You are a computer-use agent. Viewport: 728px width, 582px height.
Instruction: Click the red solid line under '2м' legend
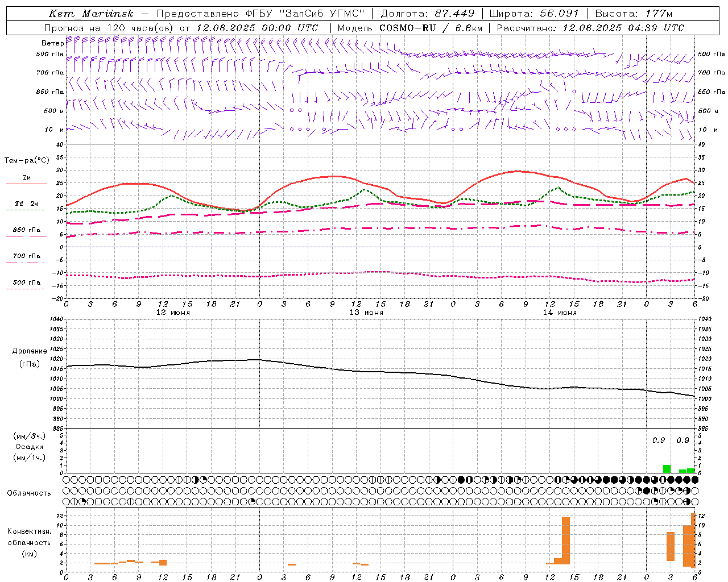click(x=26, y=184)
